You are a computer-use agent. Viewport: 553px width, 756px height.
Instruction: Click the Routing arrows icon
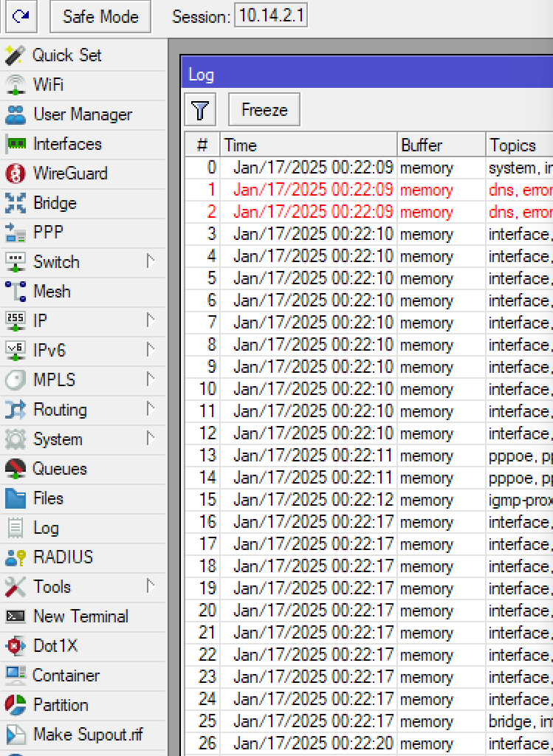[x=16, y=410]
